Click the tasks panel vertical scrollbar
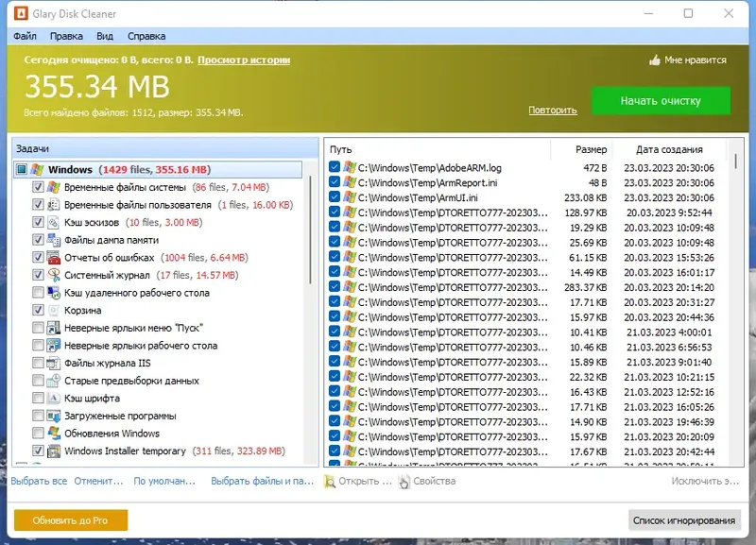The height and width of the screenshot is (545, 756). (310, 230)
